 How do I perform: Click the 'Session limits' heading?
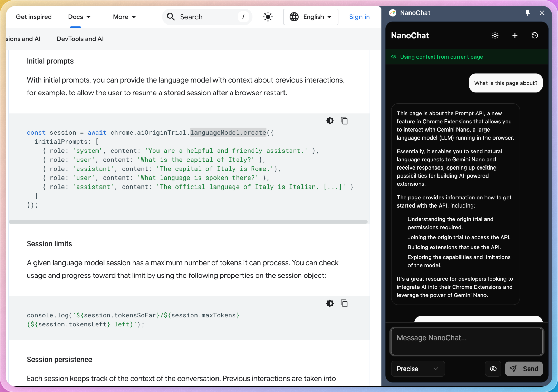(x=49, y=244)
